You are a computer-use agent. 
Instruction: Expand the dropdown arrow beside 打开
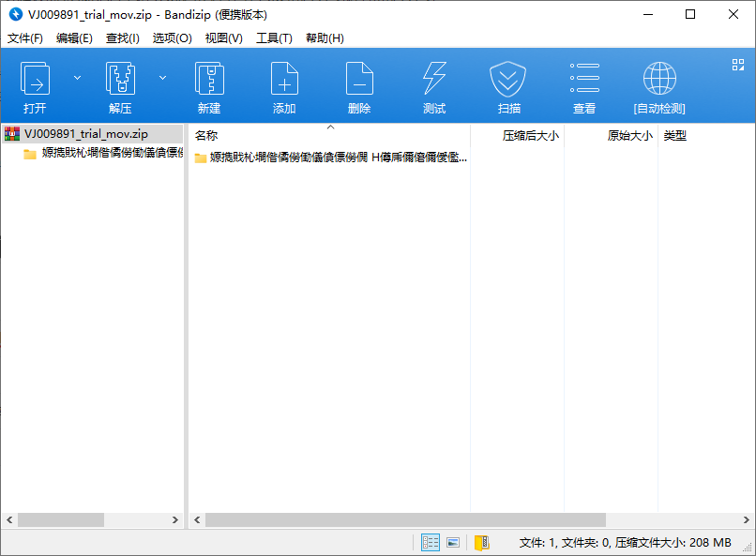pyautogui.click(x=77, y=77)
